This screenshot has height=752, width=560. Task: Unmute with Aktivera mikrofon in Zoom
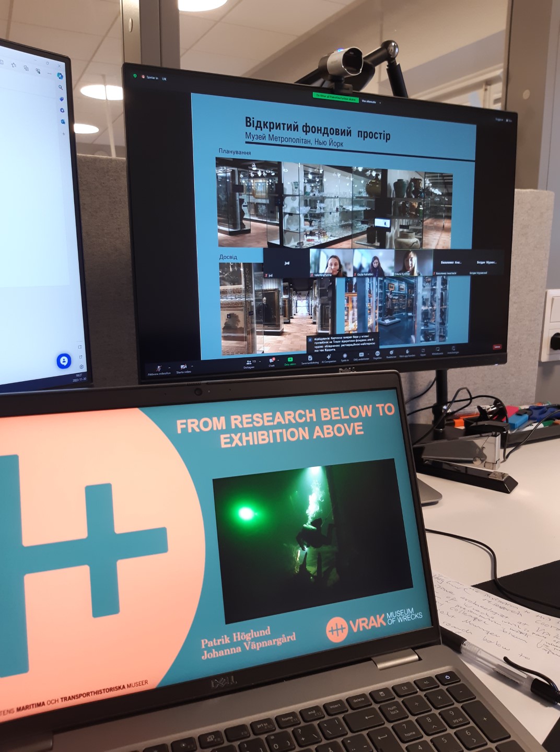[159, 369]
